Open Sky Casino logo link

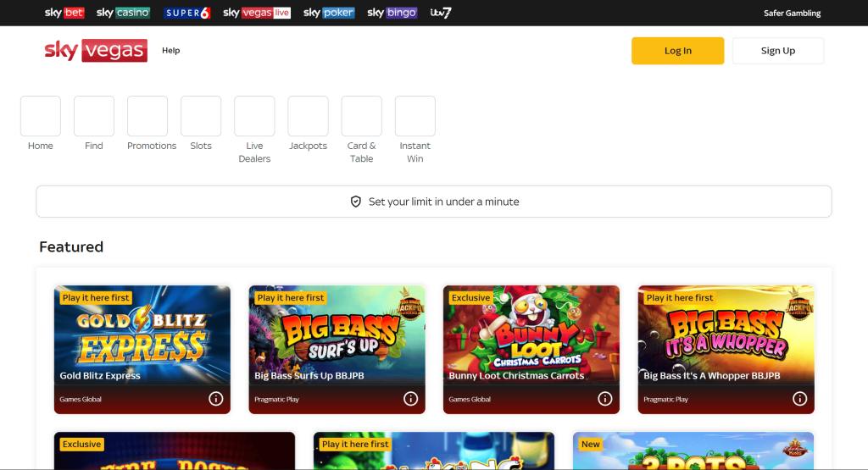[x=123, y=13]
